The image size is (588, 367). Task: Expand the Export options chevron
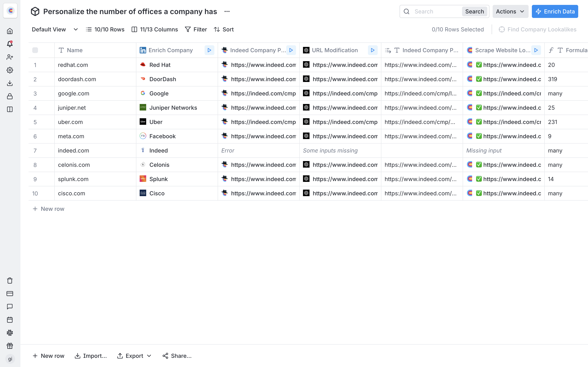coord(149,356)
